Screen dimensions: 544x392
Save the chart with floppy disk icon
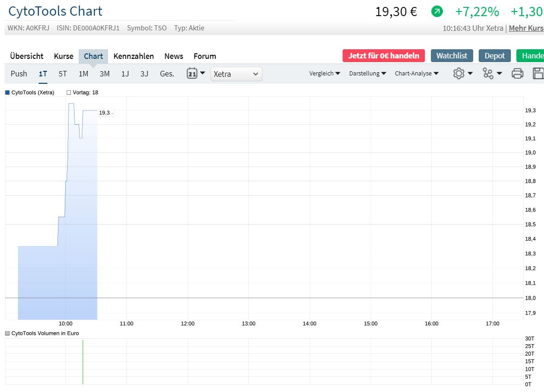tap(538, 74)
